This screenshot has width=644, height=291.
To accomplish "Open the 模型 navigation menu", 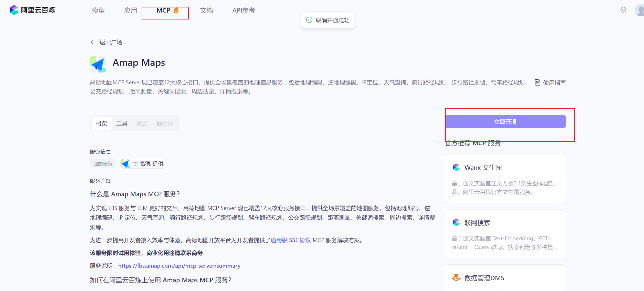I will click(x=98, y=10).
